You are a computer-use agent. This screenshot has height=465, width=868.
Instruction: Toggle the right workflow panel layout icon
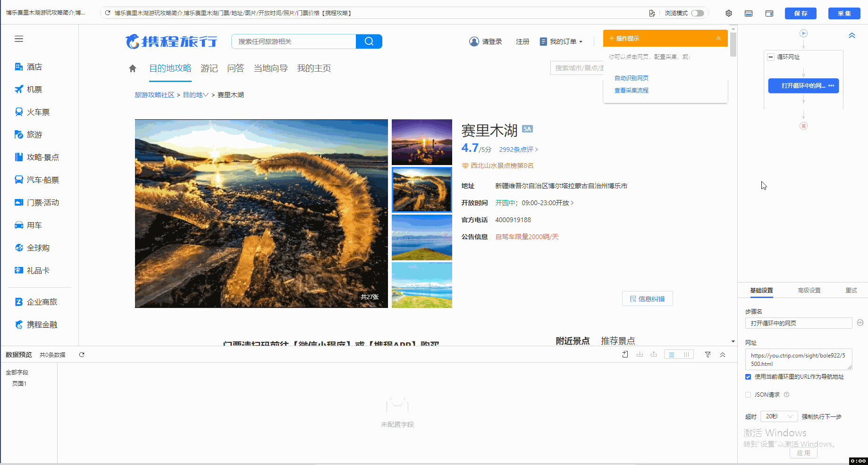769,13
